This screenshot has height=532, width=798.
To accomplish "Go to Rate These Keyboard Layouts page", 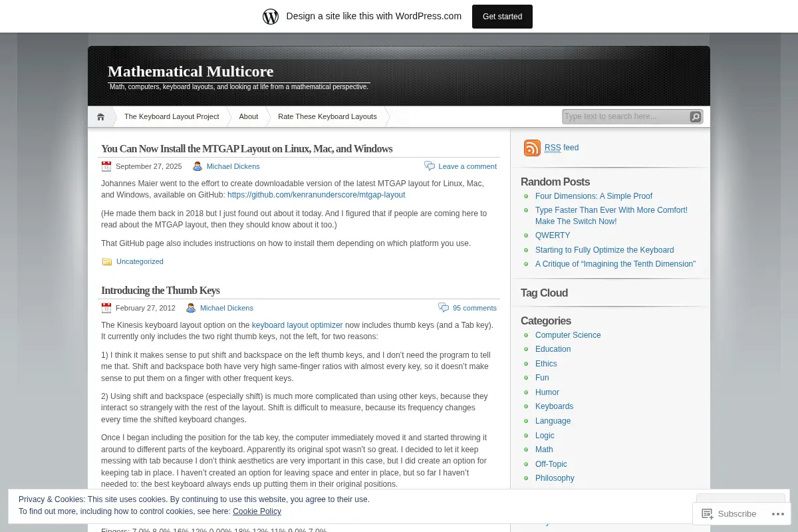I will point(327,117).
